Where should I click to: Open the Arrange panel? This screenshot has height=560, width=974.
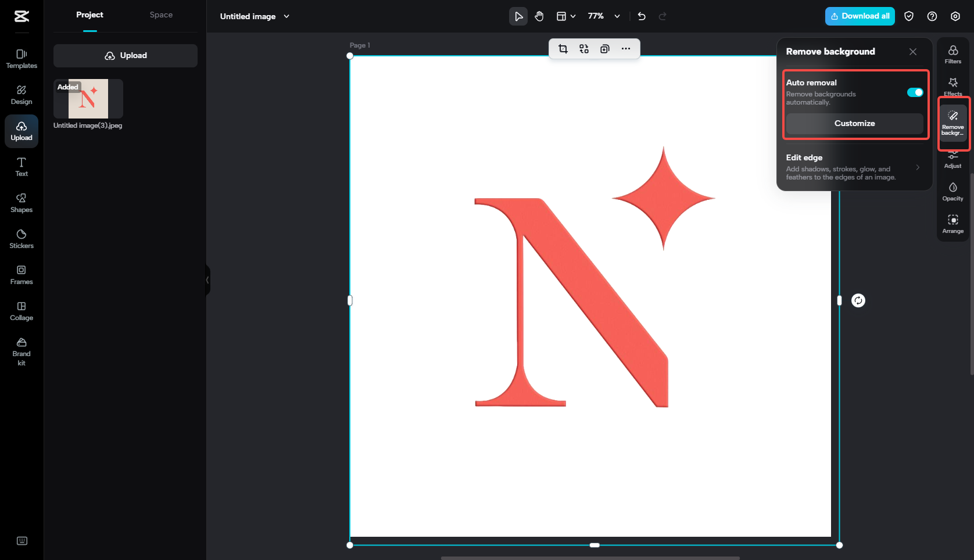point(952,224)
